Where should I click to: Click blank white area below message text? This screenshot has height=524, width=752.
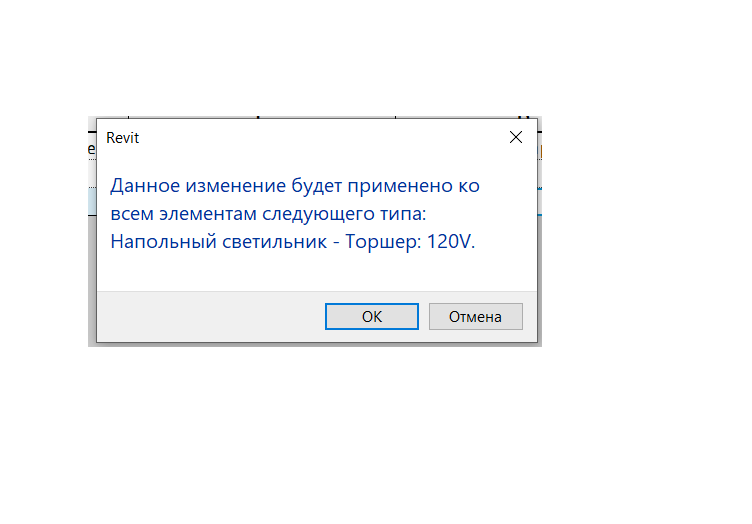[x=317, y=272]
